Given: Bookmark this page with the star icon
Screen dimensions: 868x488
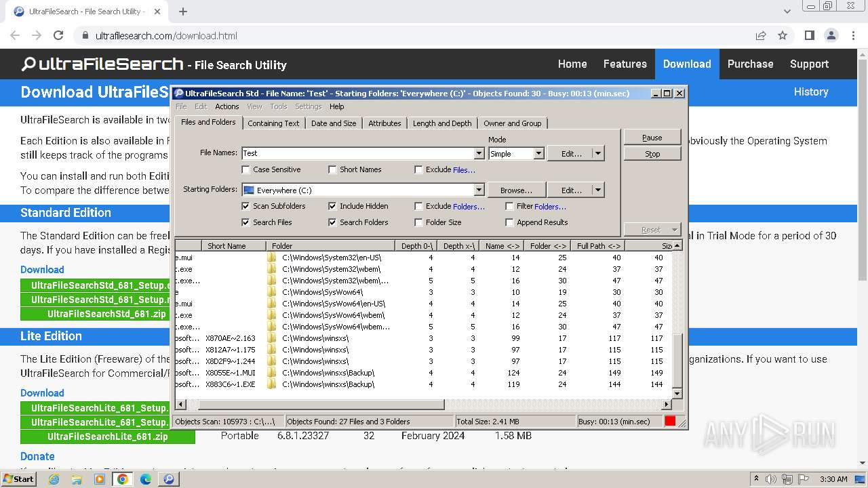Looking at the screenshot, I should click(783, 35).
